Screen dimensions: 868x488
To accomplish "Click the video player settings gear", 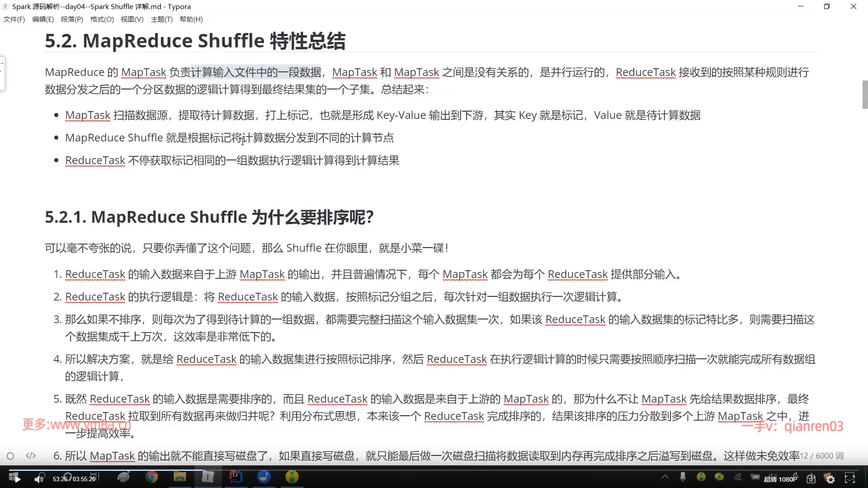I will tap(830, 479).
